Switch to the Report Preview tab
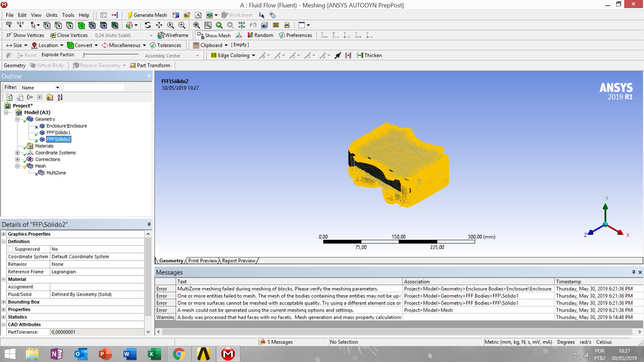 [238, 261]
